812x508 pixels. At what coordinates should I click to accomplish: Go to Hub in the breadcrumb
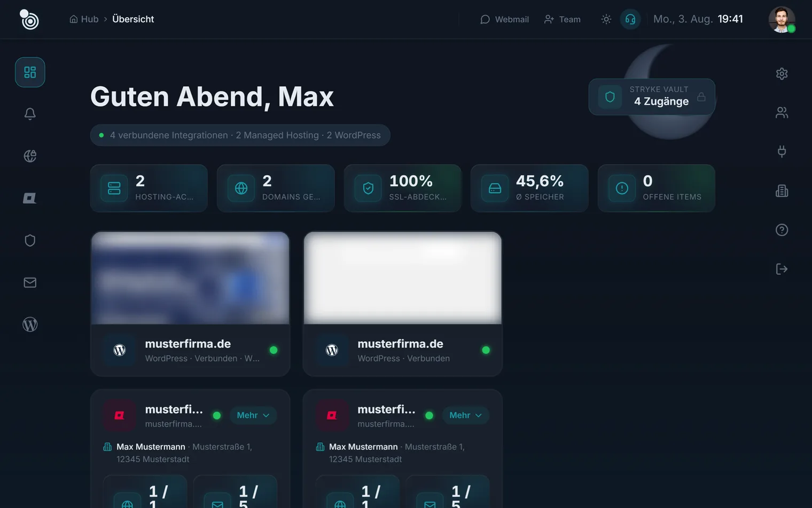tap(90, 19)
